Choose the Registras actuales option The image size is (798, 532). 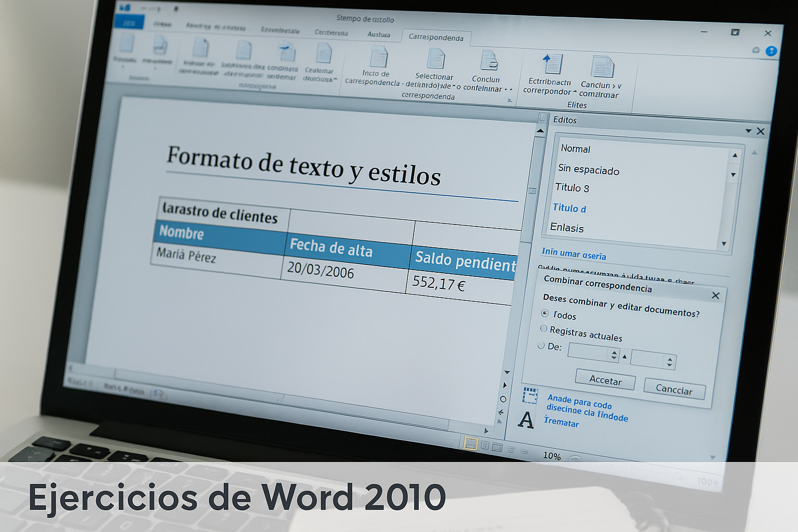coord(543,328)
